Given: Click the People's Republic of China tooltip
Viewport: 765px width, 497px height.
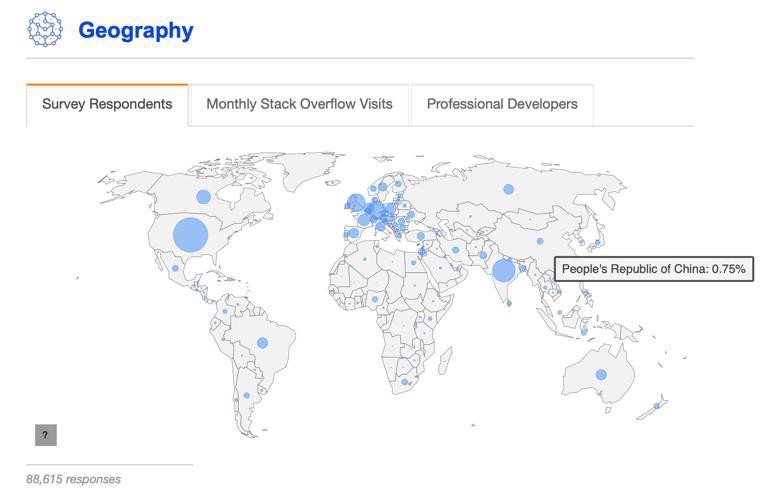Looking at the screenshot, I should coord(654,269).
